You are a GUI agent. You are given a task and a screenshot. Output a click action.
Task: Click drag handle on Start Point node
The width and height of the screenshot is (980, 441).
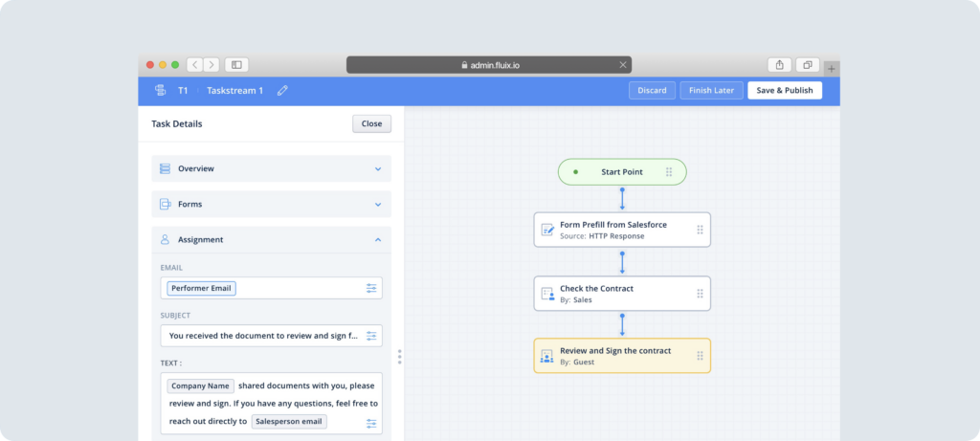[x=669, y=172]
